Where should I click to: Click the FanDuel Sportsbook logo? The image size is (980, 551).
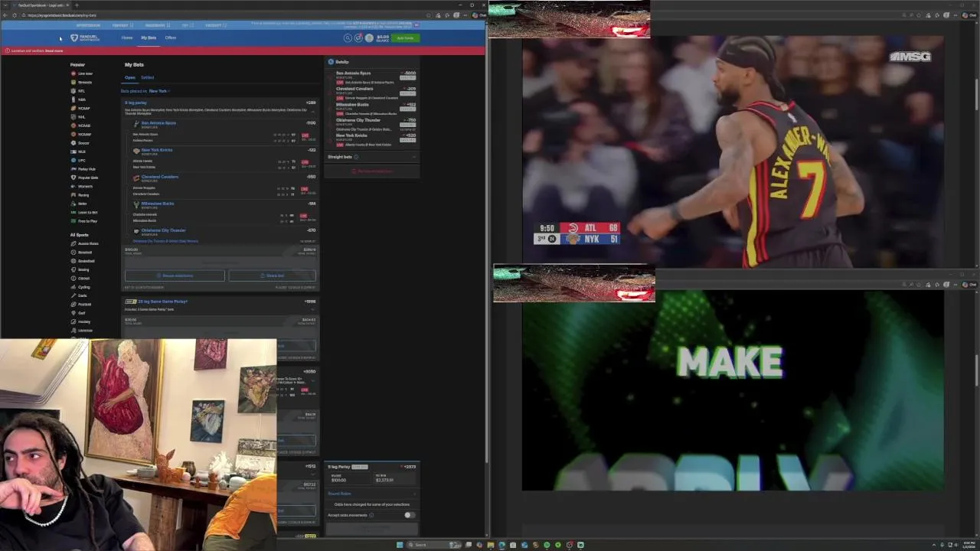tap(85, 37)
